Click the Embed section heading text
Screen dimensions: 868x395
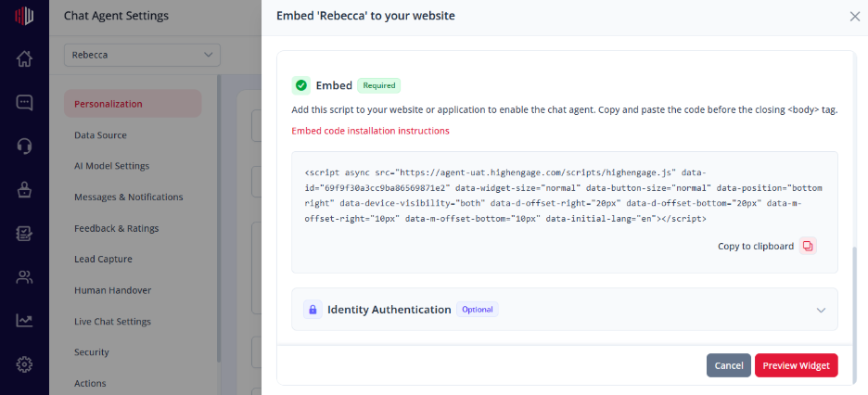coord(334,85)
